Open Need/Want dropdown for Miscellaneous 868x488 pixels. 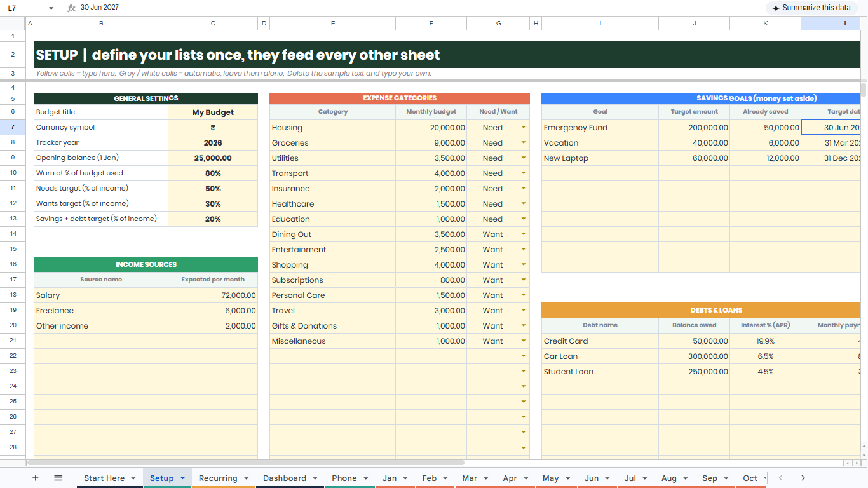524,341
